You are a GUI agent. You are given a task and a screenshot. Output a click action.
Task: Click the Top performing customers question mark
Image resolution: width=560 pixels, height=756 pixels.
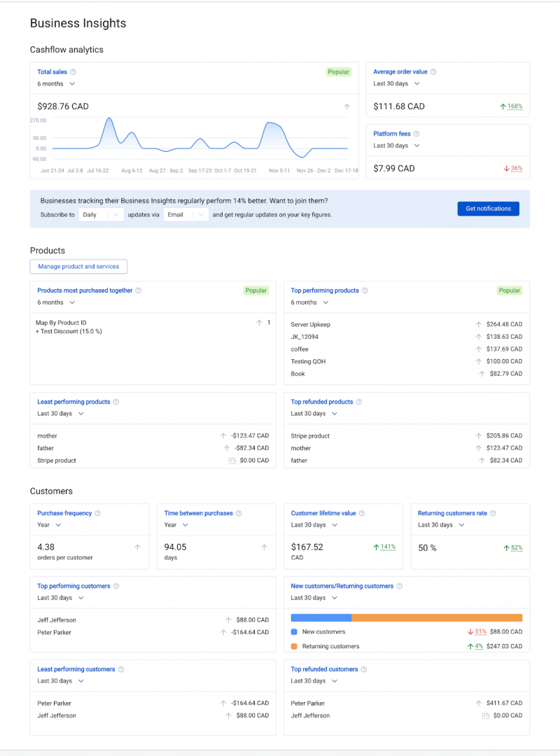pos(117,586)
